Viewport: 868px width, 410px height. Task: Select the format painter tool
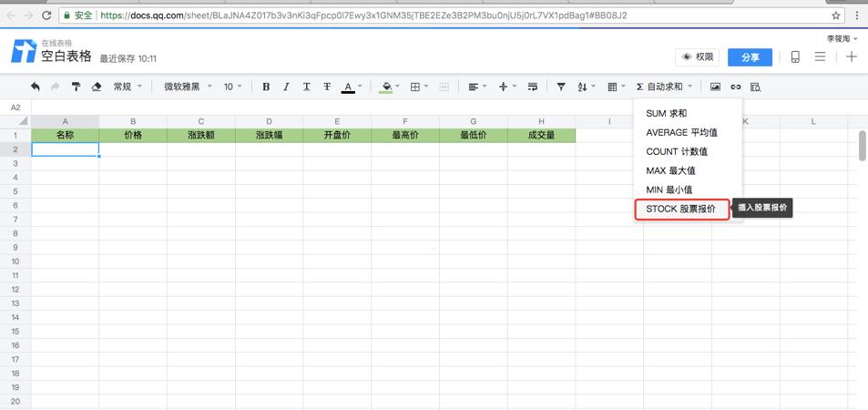76,87
